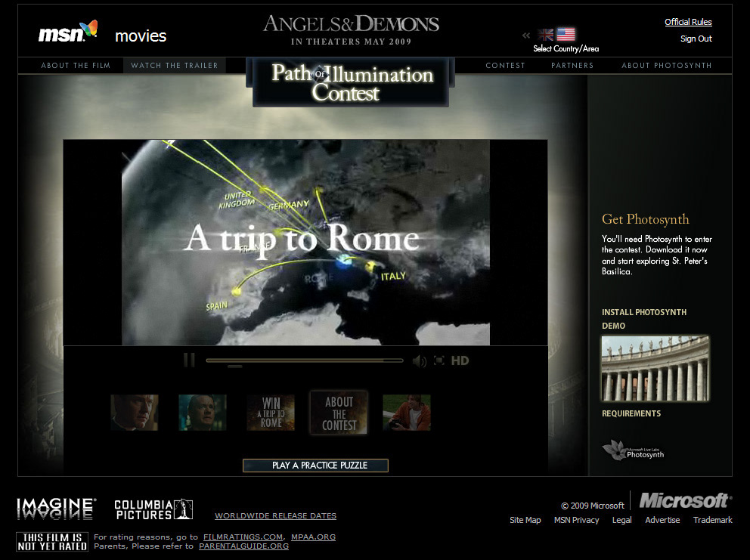The width and height of the screenshot is (750, 560).
Task: Select the About the Contest thumbnail
Action: coord(339,412)
